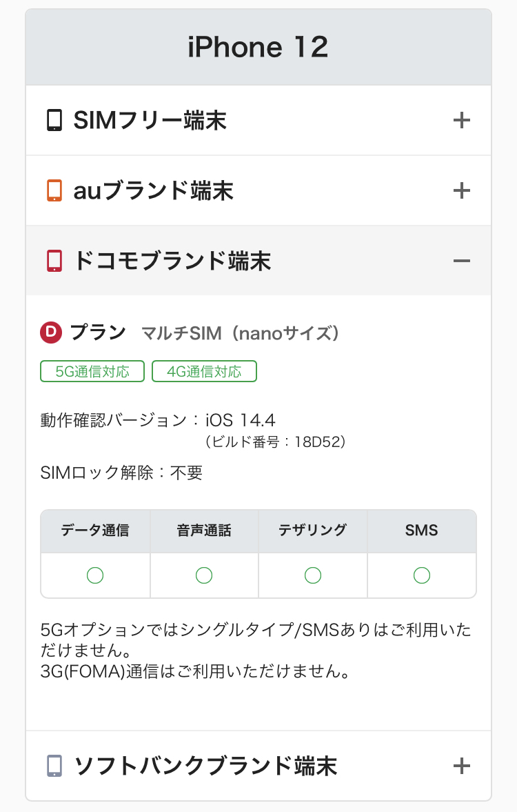Screen dimensions: 517x812
Task: Expand auブランド端末 with the plus sign
Action: click(461, 190)
